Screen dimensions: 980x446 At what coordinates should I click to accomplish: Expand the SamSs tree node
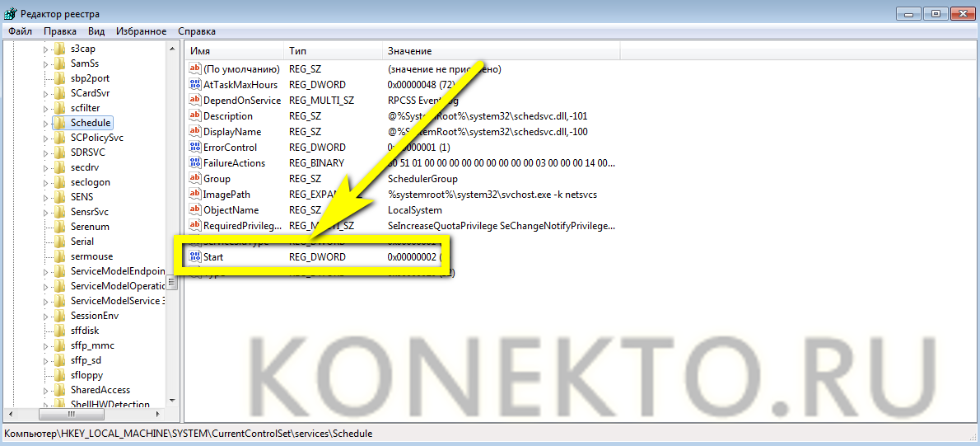coord(45,63)
